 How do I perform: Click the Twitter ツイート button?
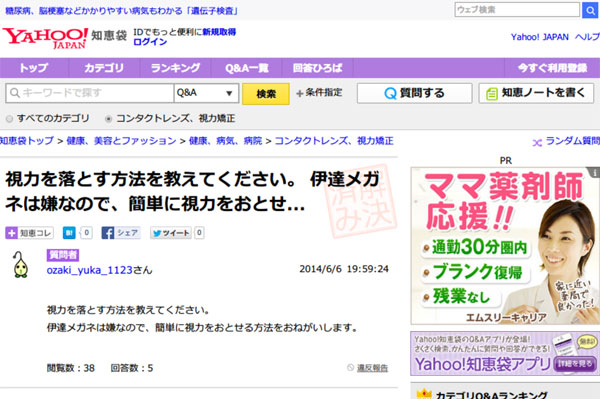tap(171, 233)
